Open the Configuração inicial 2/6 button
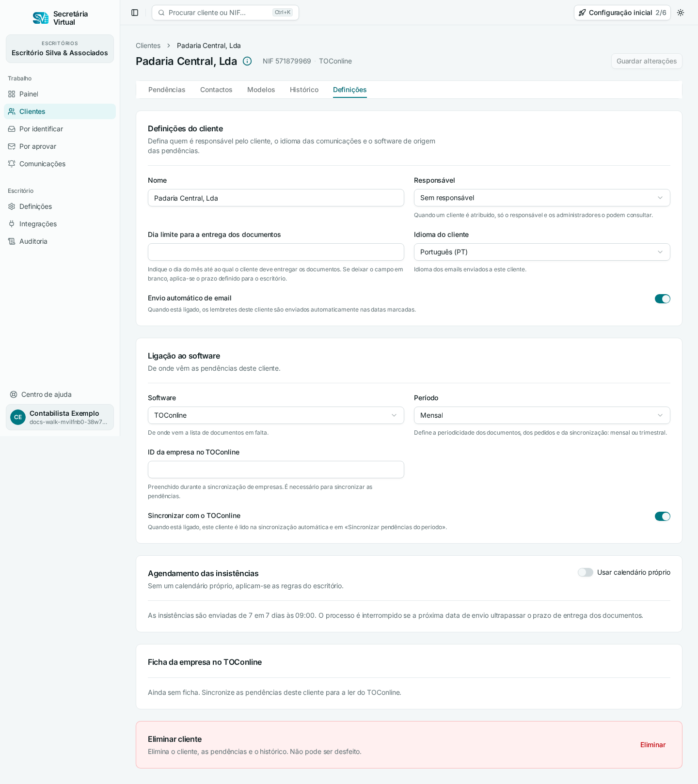This screenshot has width=698, height=784. click(622, 13)
